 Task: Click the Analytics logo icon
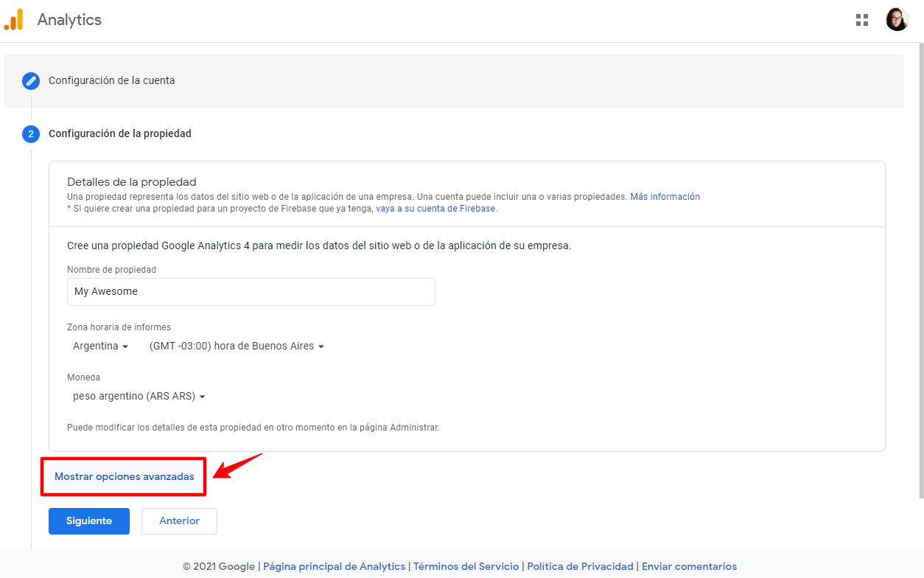(14, 20)
